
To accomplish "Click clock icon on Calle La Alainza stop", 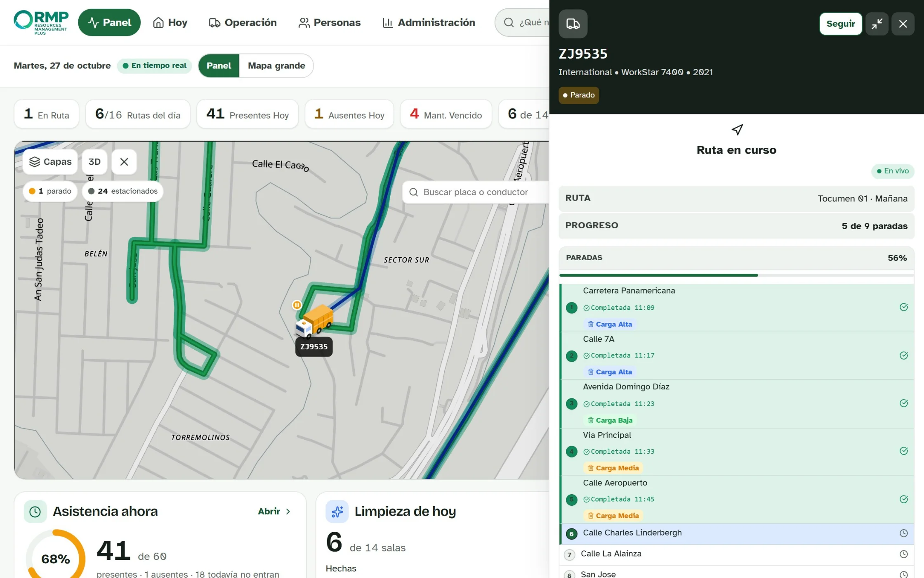I will (904, 554).
